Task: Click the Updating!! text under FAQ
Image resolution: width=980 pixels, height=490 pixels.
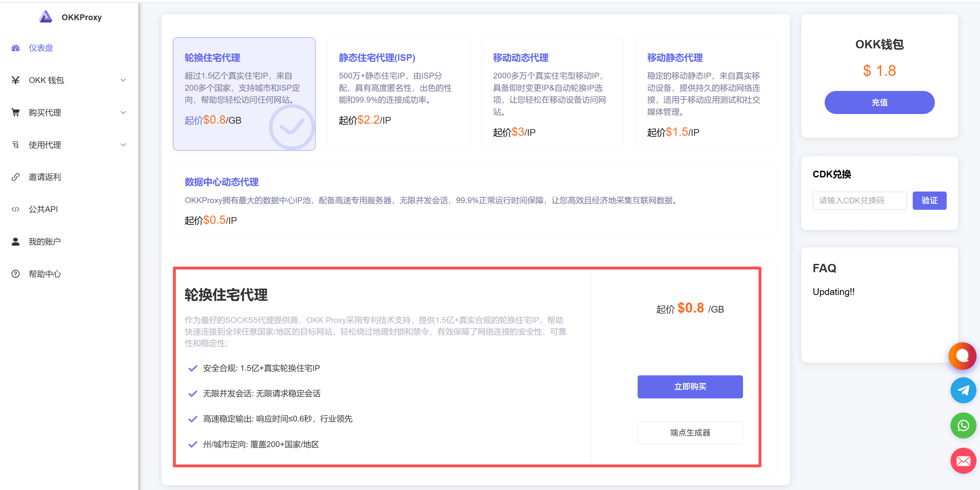Action: 834,292
